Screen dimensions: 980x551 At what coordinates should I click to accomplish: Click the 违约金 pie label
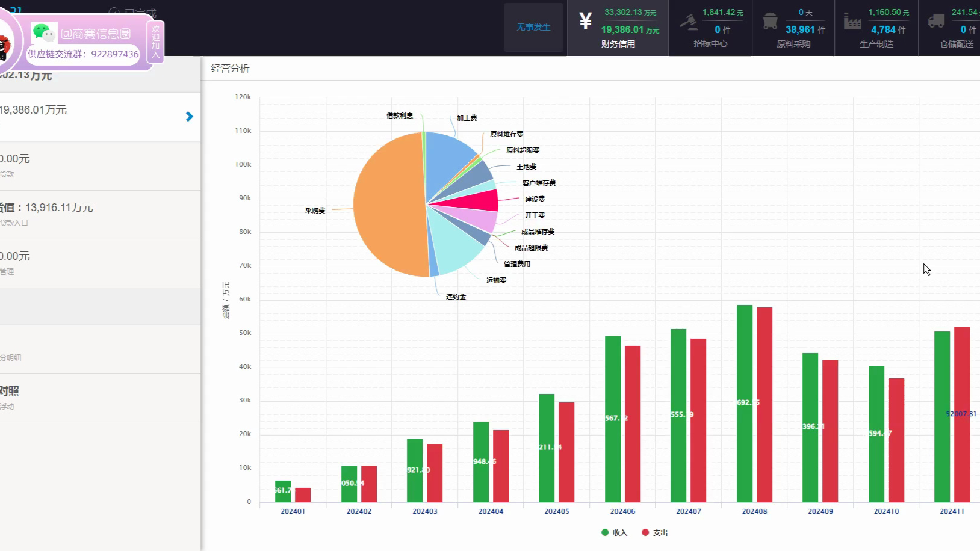(x=456, y=297)
